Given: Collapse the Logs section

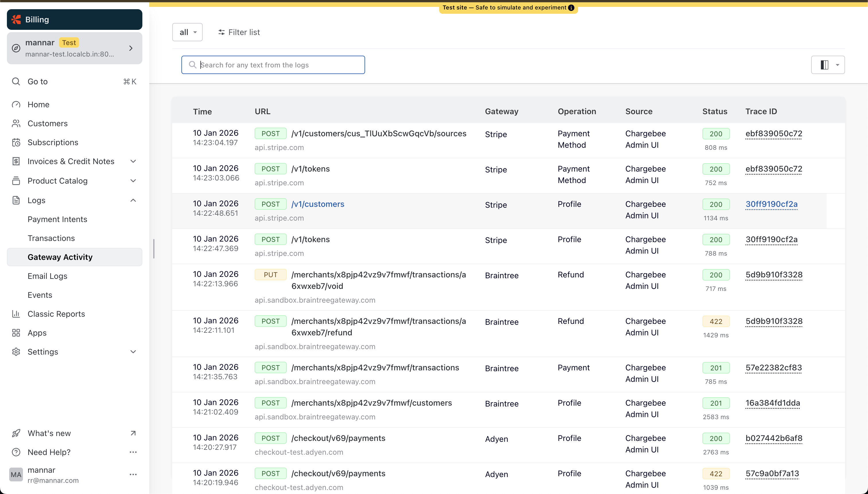Looking at the screenshot, I should (x=133, y=200).
